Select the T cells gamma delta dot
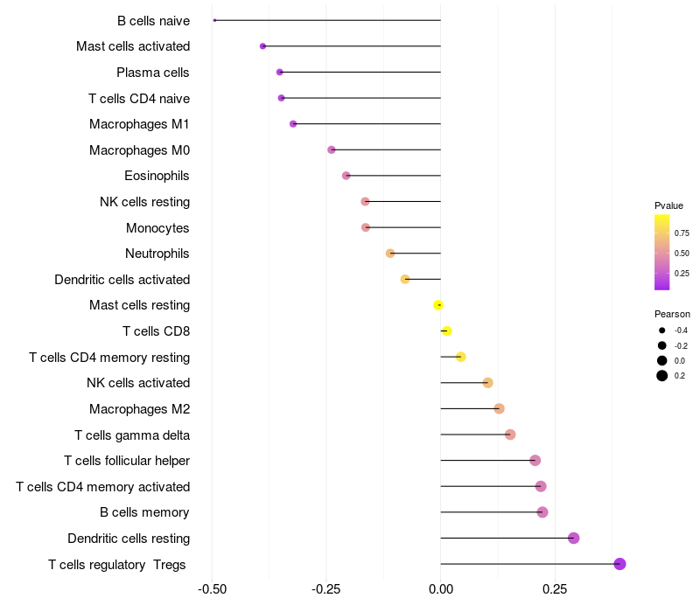Screen dimensions: 700x612 (x=510, y=435)
